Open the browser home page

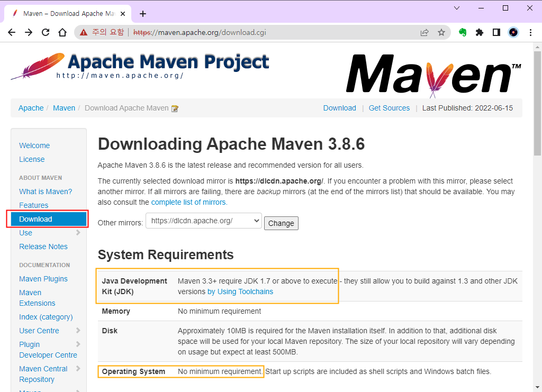[62, 32]
